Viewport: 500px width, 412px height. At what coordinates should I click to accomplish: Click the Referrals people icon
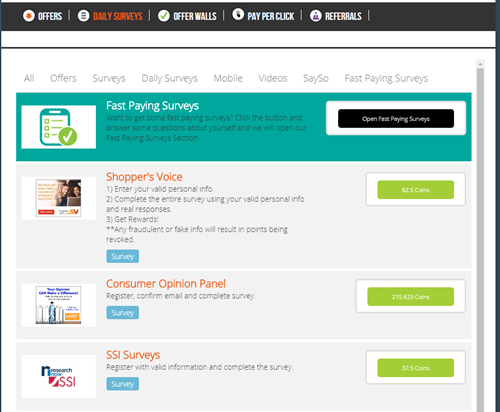pos(315,16)
